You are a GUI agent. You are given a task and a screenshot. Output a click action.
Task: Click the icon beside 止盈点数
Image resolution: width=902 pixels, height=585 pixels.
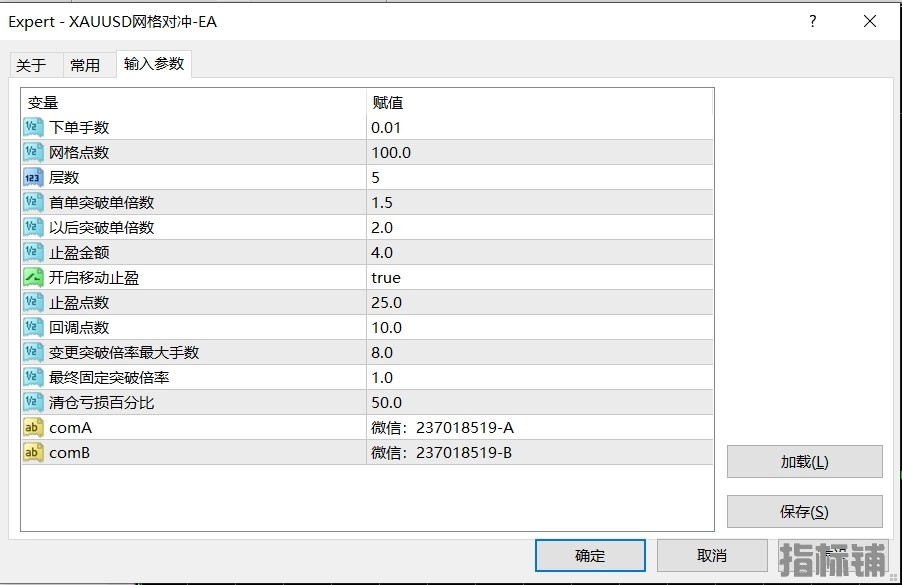33,303
